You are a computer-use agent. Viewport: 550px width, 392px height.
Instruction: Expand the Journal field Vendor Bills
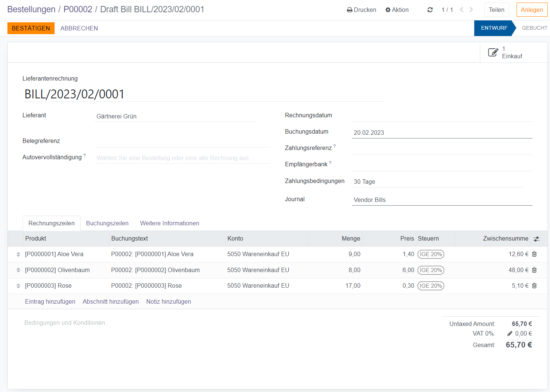point(442,200)
